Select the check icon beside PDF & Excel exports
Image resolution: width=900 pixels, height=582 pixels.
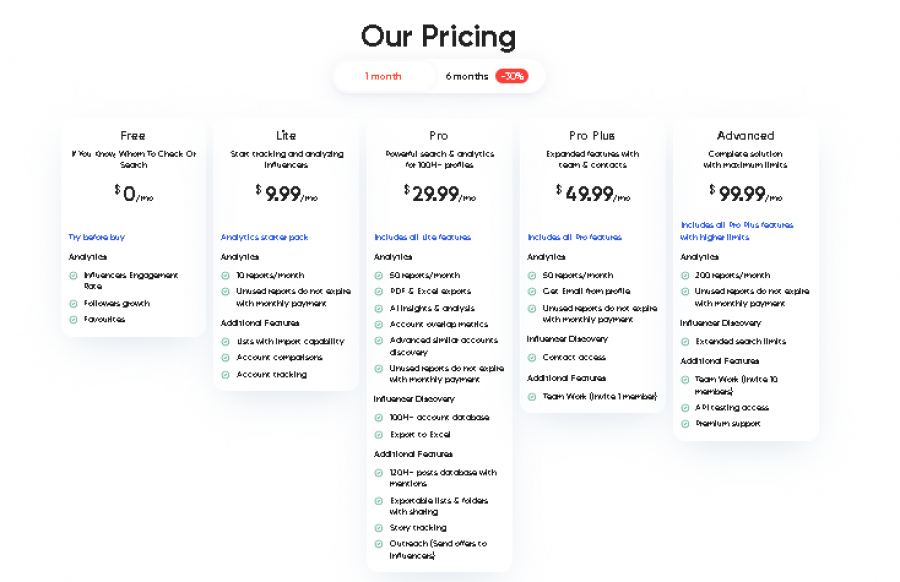[x=378, y=291]
